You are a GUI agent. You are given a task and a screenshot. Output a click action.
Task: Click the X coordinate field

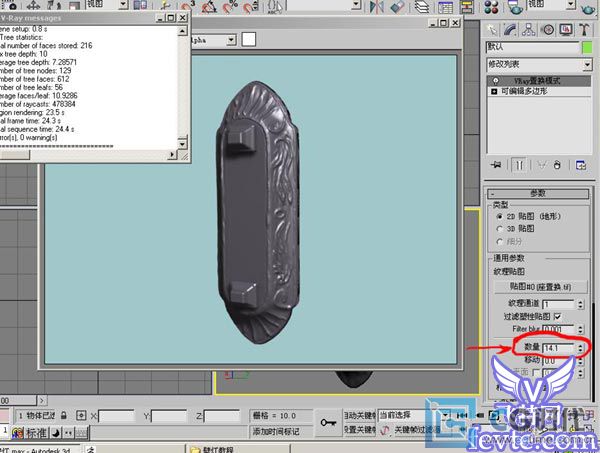click(116, 416)
